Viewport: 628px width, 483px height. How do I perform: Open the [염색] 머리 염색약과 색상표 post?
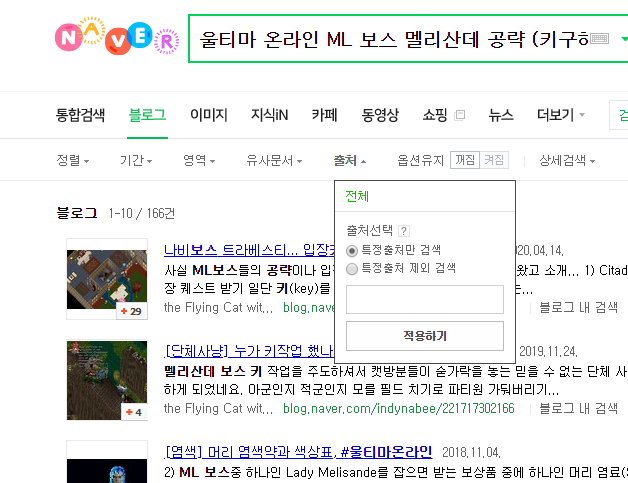(298, 452)
